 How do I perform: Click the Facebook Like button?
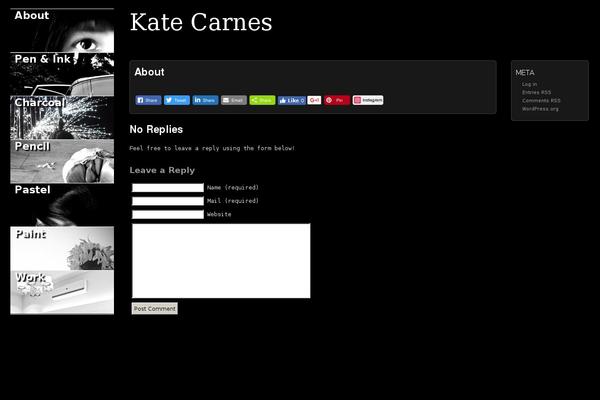[x=292, y=100]
